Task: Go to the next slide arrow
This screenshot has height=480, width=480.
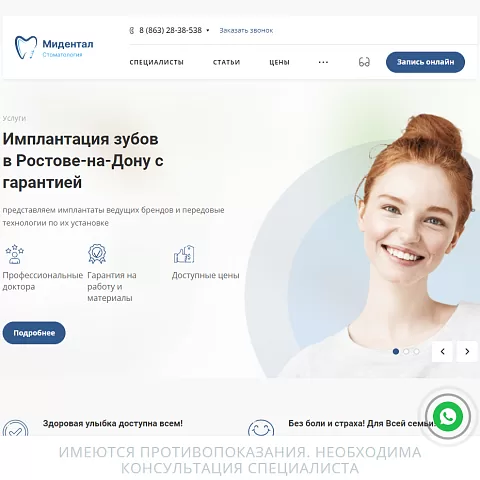Action: coord(467,351)
